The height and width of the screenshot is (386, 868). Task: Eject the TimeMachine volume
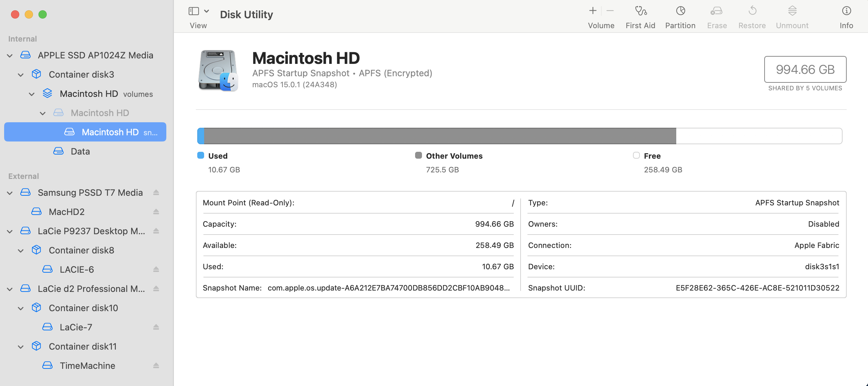coord(156,365)
